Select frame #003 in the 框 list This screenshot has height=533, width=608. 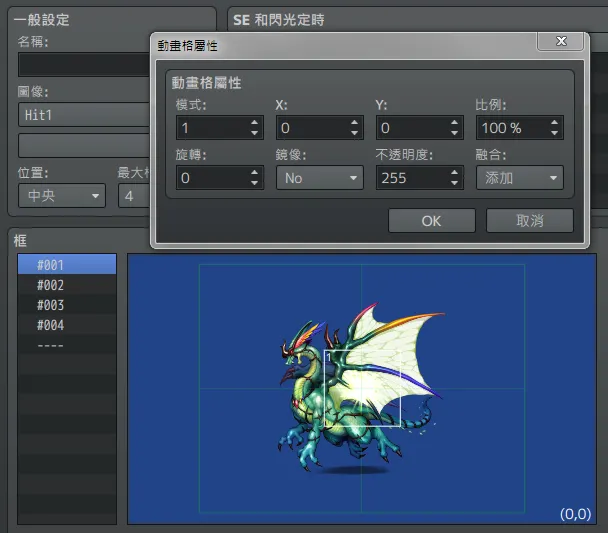pyautogui.click(x=67, y=305)
